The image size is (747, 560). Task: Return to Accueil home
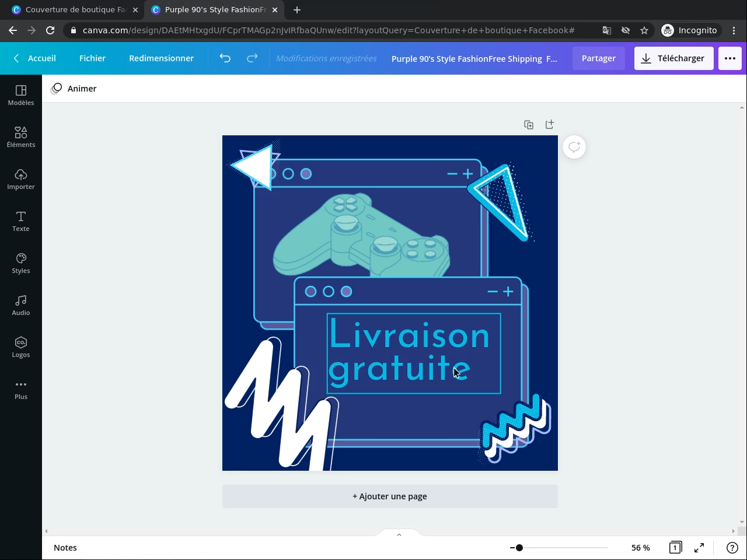coord(35,58)
